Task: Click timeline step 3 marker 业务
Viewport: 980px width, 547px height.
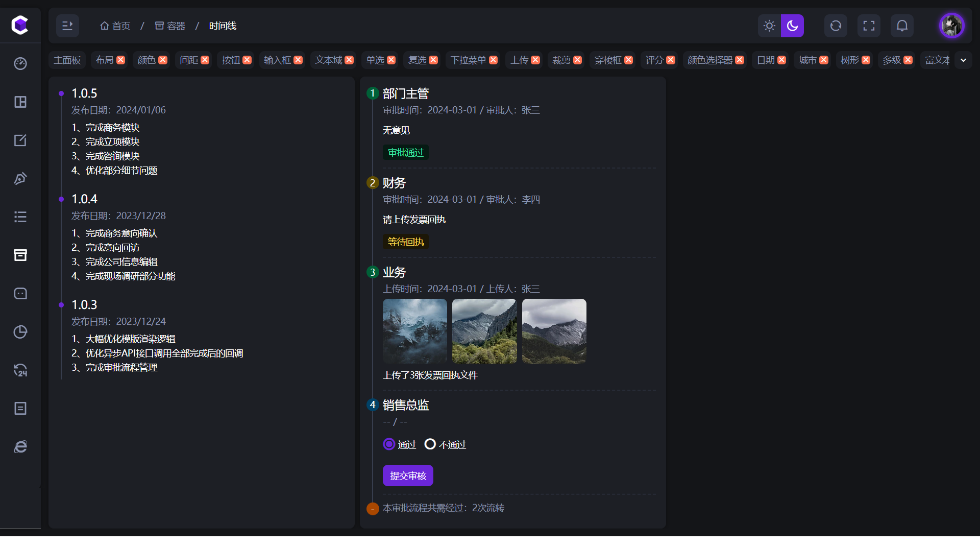Action: tap(373, 272)
